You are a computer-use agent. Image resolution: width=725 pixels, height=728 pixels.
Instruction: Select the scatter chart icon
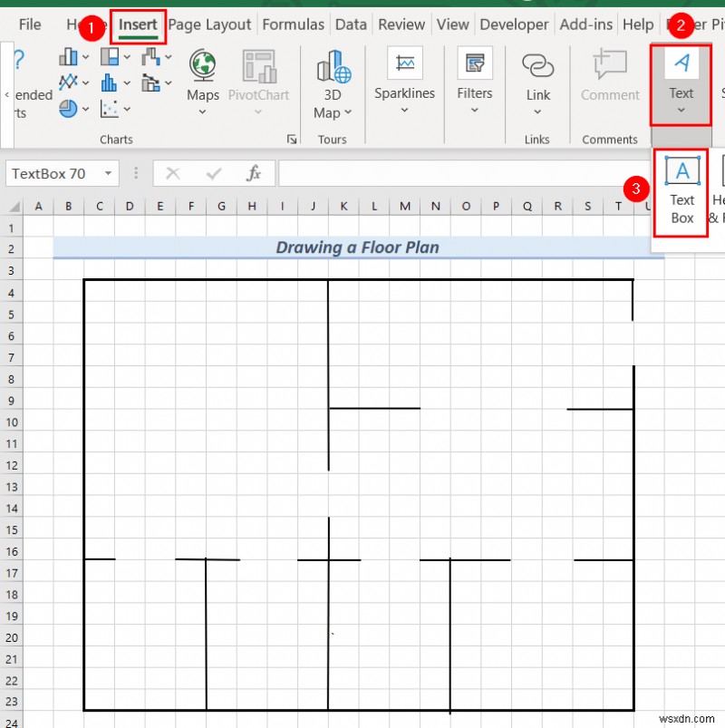coord(110,107)
